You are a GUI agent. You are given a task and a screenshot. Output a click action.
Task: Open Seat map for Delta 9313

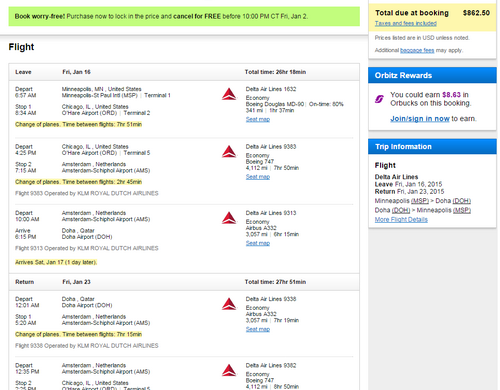coord(258,243)
